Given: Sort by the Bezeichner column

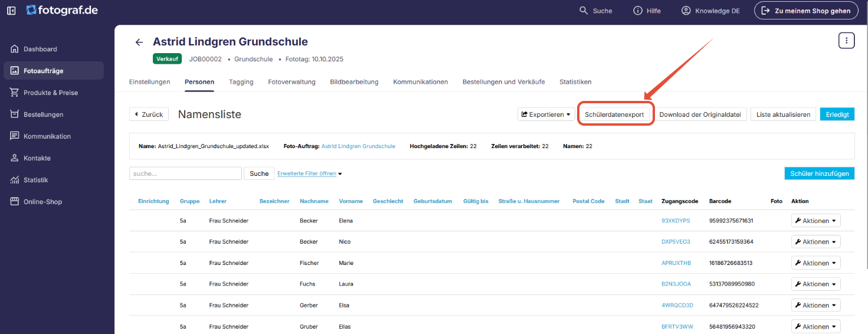Looking at the screenshot, I should 274,201.
